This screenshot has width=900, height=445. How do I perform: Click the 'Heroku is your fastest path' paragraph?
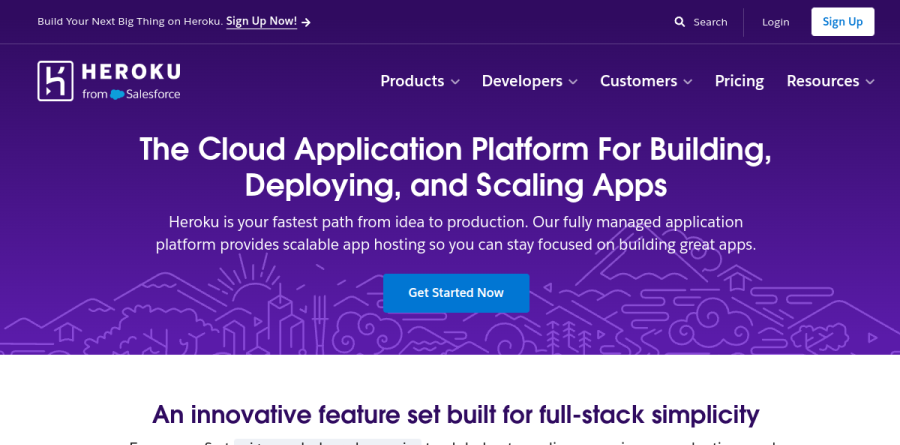[x=456, y=233]
